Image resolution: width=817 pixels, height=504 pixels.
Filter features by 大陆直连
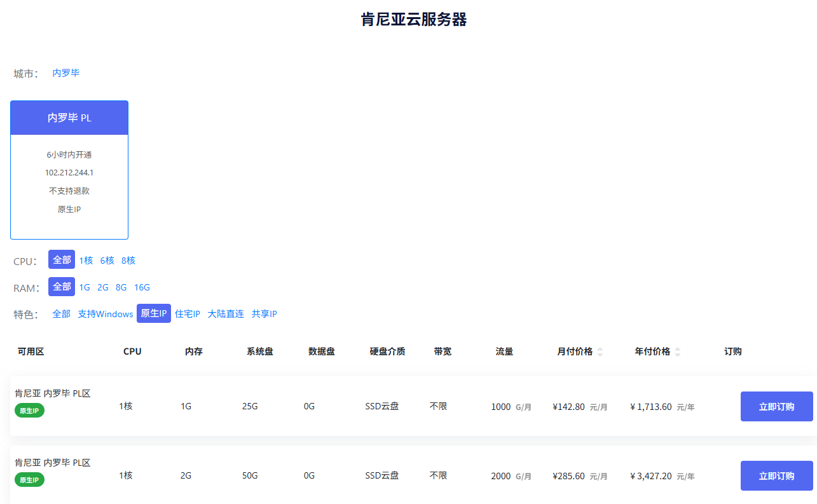226,314
